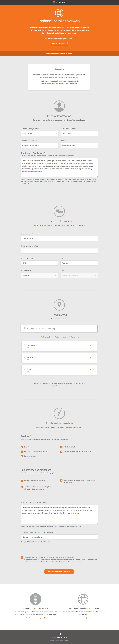Viewport: 119px width, 644px height.
Task: Open Installer Network Terms footer link
Action: pyautogui.click(x=56, y=641)
